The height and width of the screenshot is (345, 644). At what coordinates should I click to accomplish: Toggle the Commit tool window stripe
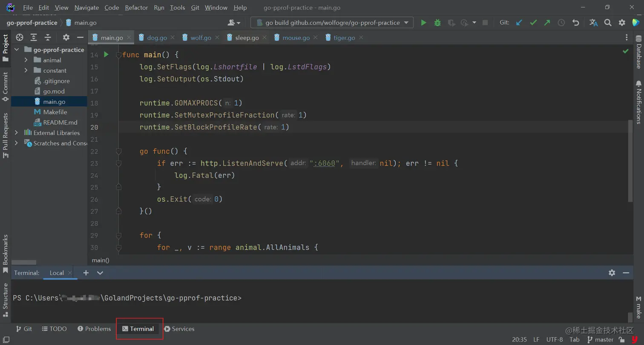coord(5,86)
